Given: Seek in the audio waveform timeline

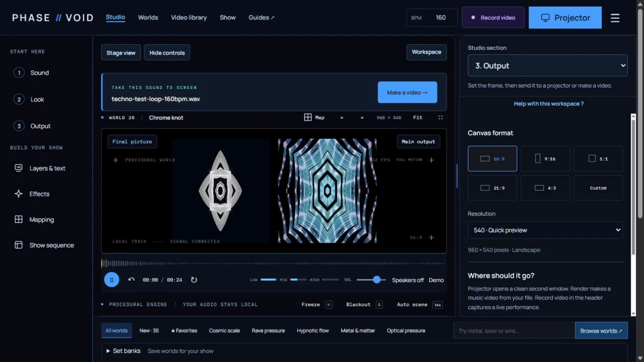Looking at the screenshot, I should (274, 263).
